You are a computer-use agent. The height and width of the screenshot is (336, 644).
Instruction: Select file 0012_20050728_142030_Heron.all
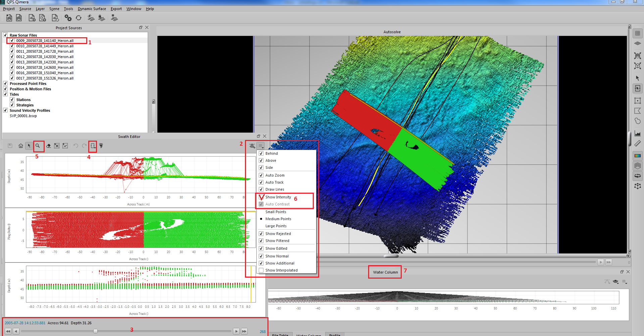(45, 57)
